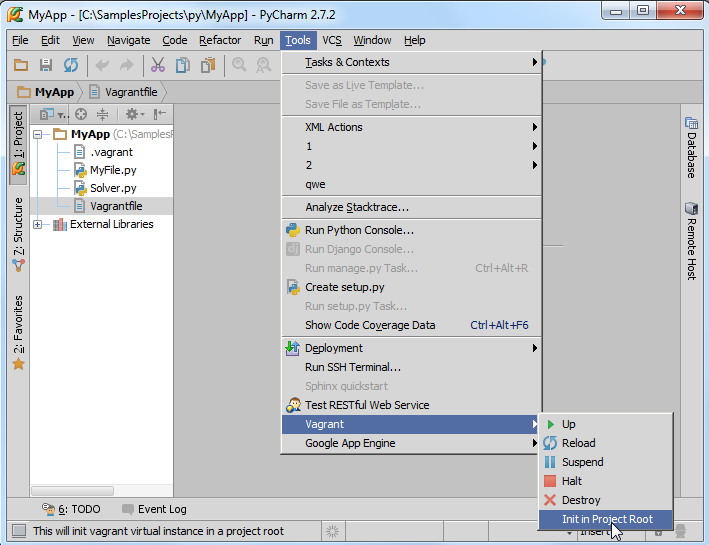Expand External Libraries tree node
This screenshot has width=709, height=545.
pyautogui.click(x=38, y=224)
